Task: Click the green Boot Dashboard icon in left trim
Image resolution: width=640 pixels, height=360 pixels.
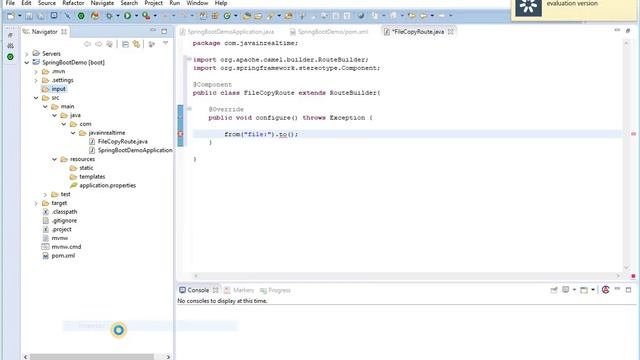Action: 10,57
